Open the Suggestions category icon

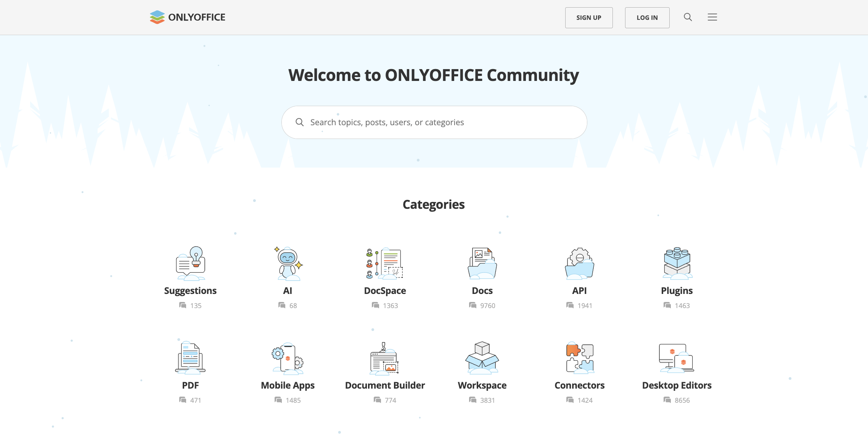coord(190,264)
